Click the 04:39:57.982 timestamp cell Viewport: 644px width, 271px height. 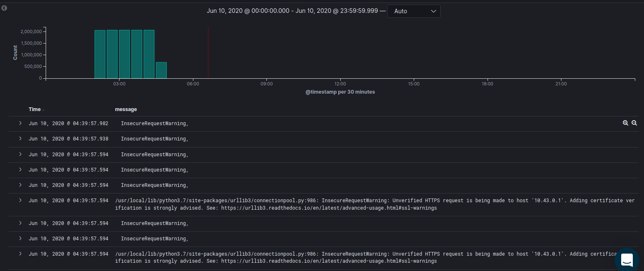pyautogui.click(x=68, y=123)
